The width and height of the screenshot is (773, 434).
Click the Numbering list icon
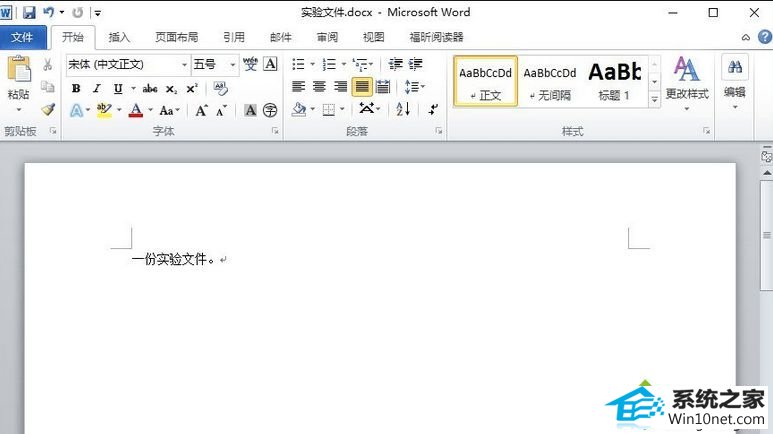pos(329,64)
